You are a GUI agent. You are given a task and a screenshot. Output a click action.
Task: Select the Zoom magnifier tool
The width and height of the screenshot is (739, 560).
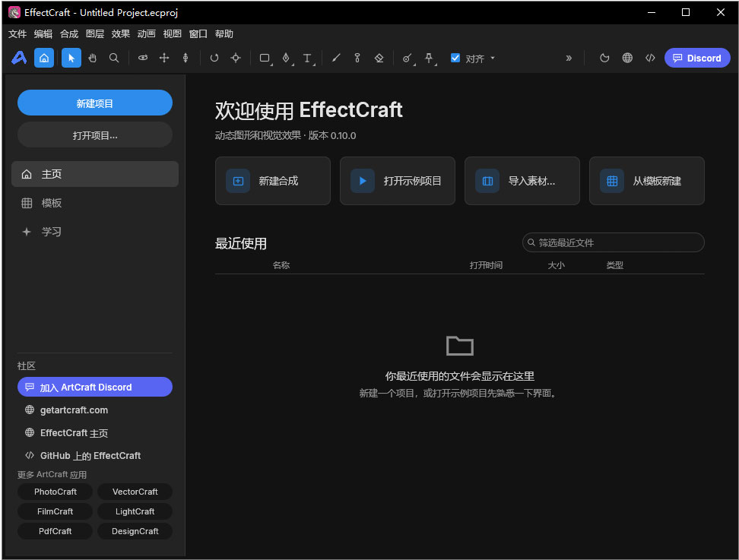[113, 58]
